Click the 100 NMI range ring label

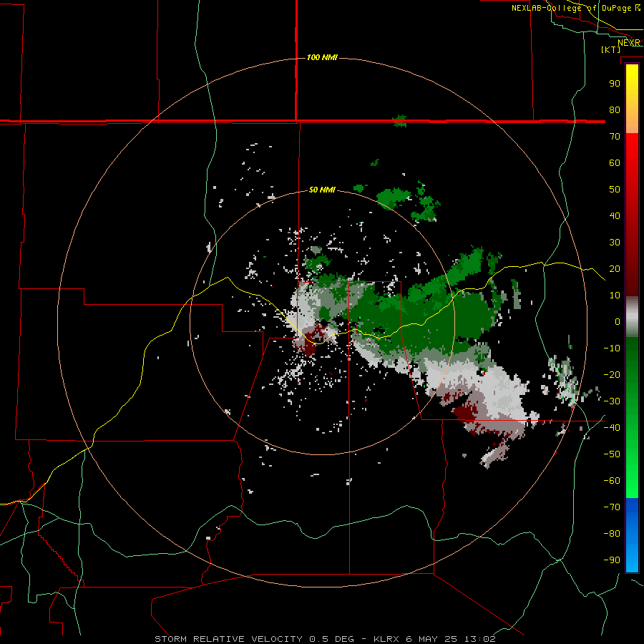pyautogui.click(x=322, y=57)
